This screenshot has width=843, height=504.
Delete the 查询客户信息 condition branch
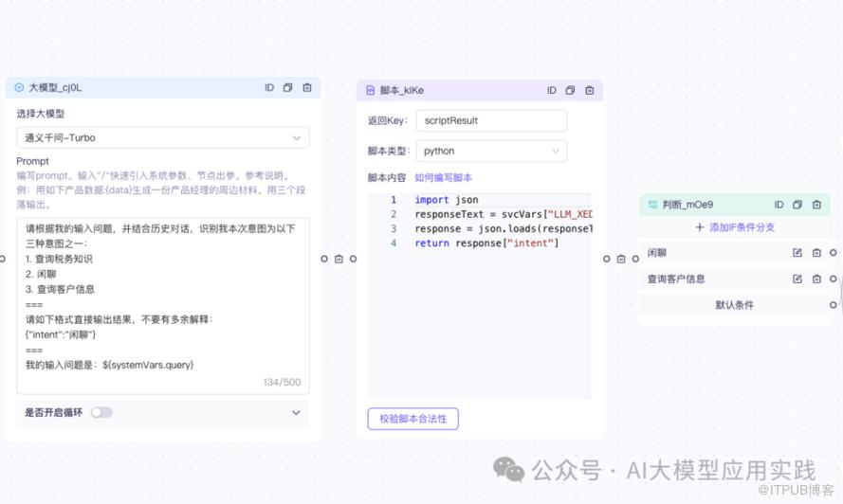point(816,279)
